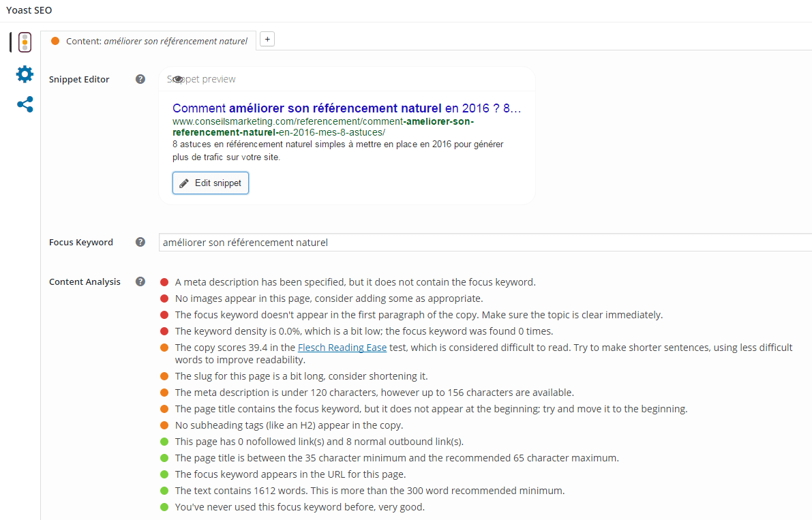Click the eye icon beside Snippet preview
Viewport: 812px width, 520px height.
[x=178, y=79]
